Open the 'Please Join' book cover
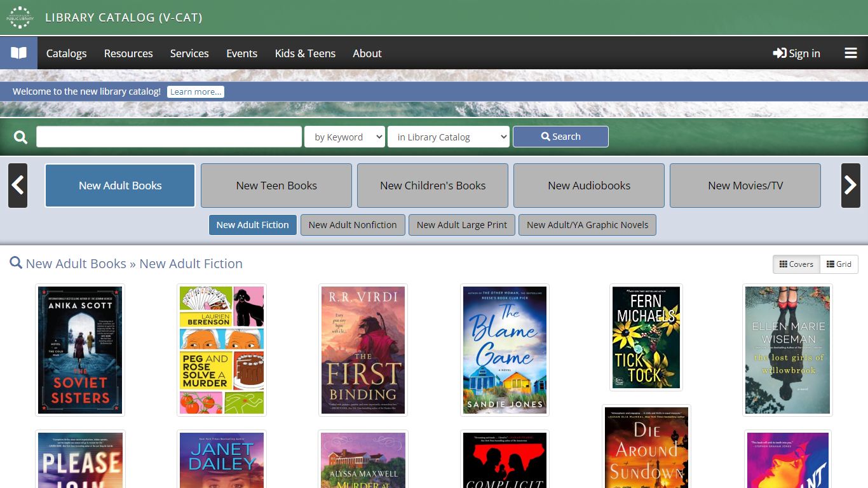 (x=80, y=459)
